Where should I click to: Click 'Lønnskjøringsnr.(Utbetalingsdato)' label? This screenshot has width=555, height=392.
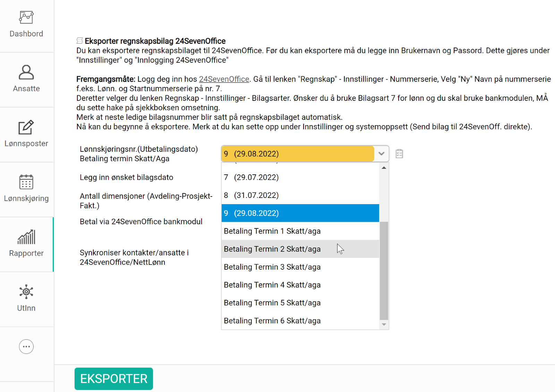139,149
